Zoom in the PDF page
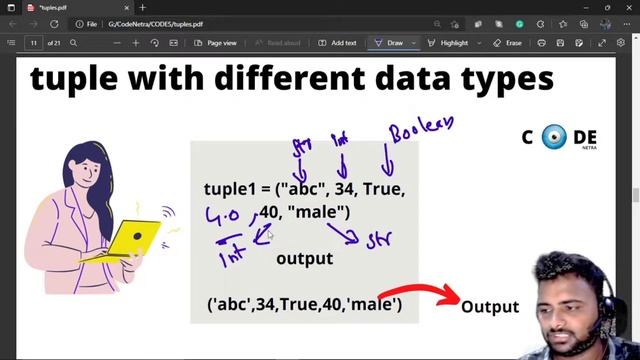This screenshot has height=360, width=640. tap(136, 43)
